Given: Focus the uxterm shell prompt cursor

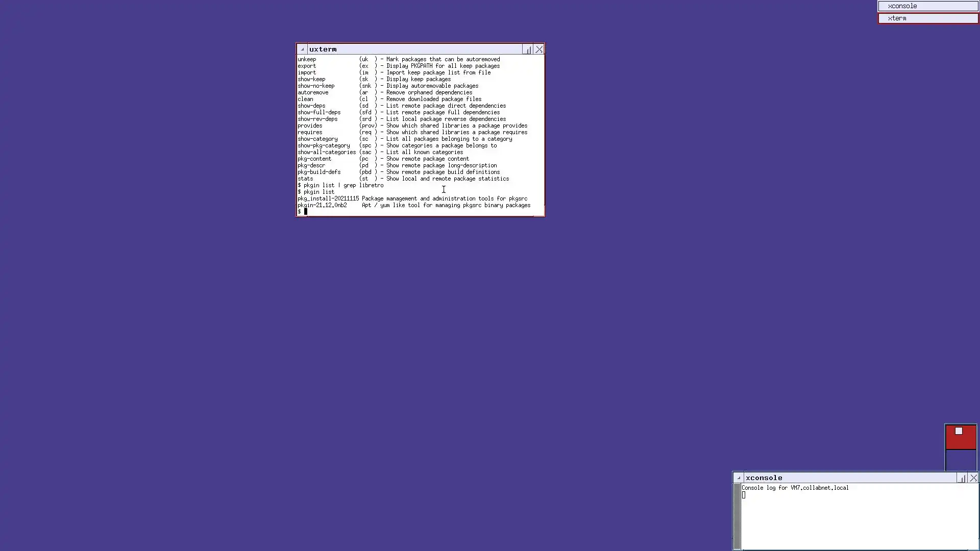Looking at the screenshot, I should (x=306, y=212).
